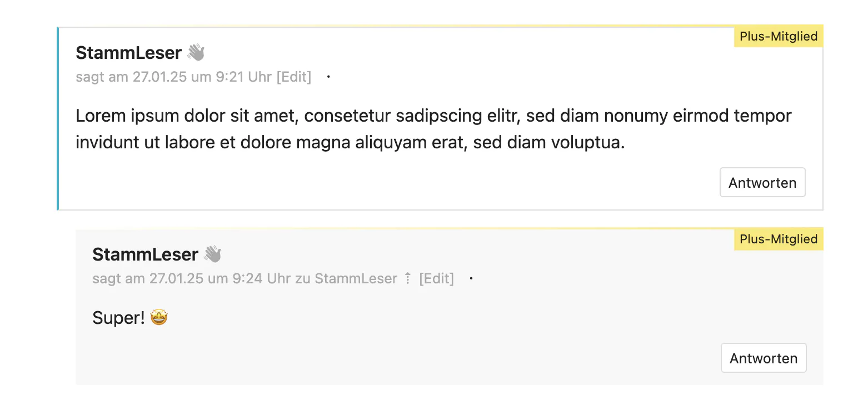
Task: Click Plus-Mitglied badge on reply comment
Action: pyautogui.click(x=778, y=239)
